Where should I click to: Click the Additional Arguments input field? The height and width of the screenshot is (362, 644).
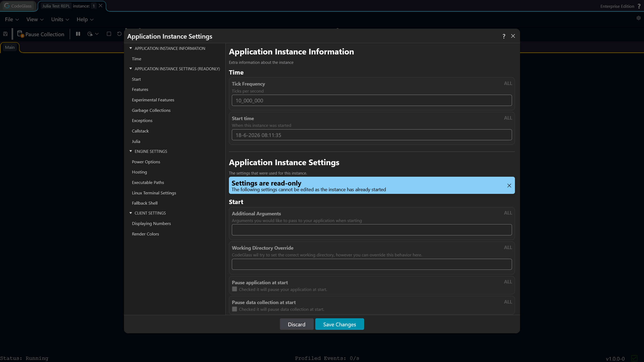(372, 230)
